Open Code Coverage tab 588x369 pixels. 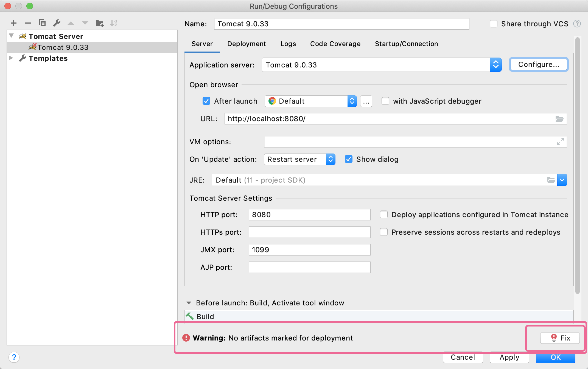tap(335, 44)
